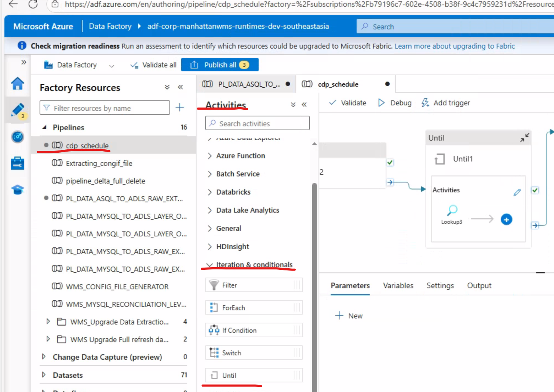Reload the page with refresh icon
Screen dimensions: 554x392
pyautogui.click(x=33, y=4)
